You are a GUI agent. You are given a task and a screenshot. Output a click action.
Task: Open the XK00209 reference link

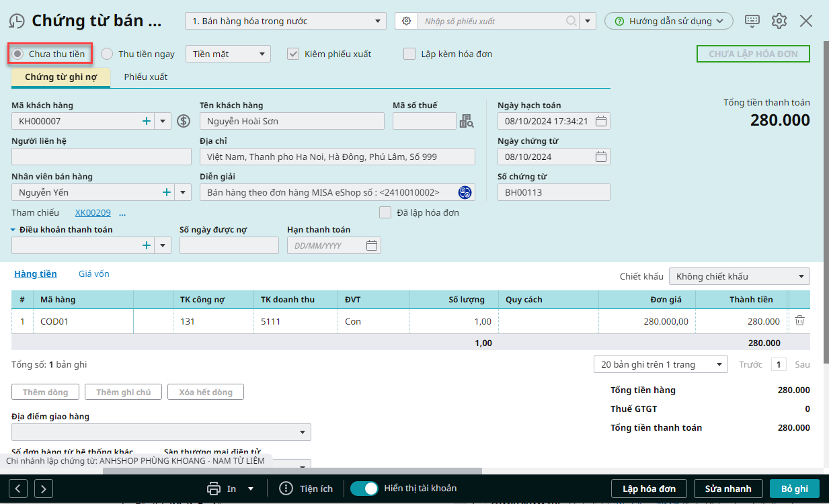tap(93, 212)
